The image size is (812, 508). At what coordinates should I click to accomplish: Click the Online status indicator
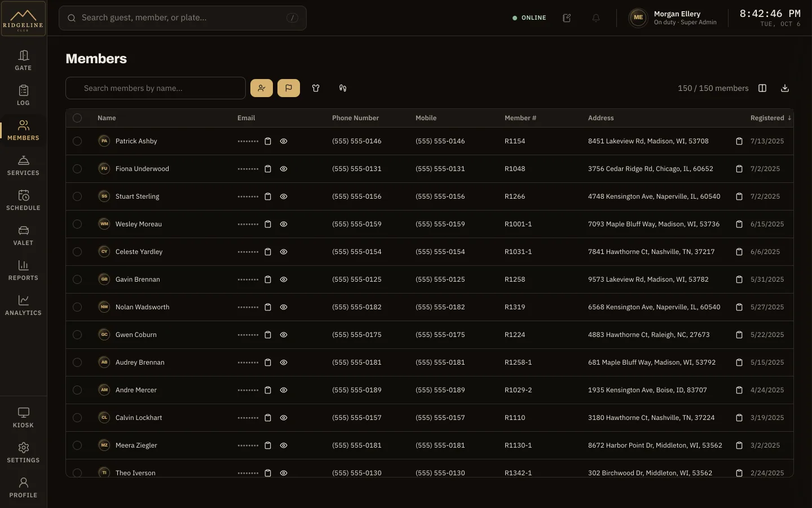(529, 18)
